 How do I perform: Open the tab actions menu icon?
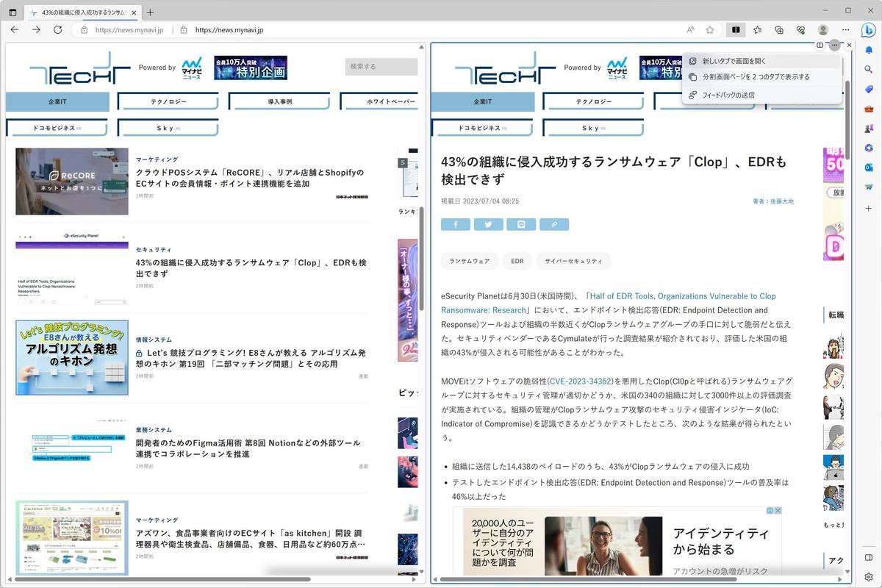pos(12,12)
